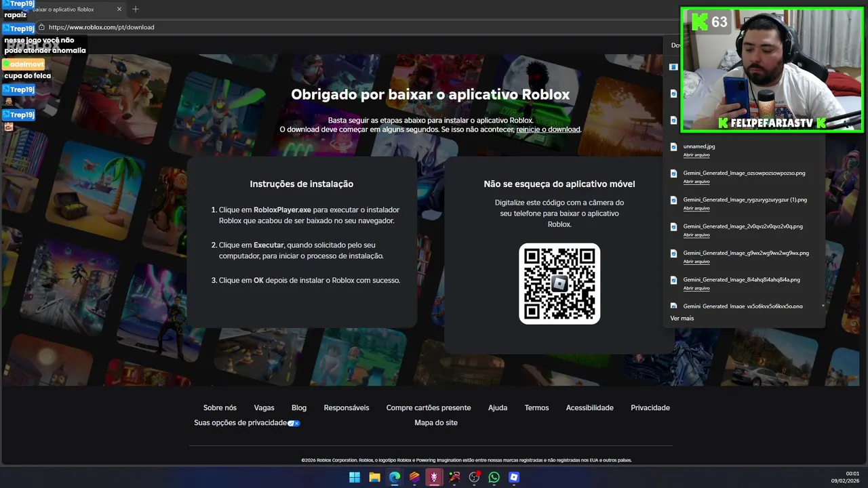Screen dimensions: 868x488
Task: Close the Roblox download browser tab
Action: coord(119,9)
